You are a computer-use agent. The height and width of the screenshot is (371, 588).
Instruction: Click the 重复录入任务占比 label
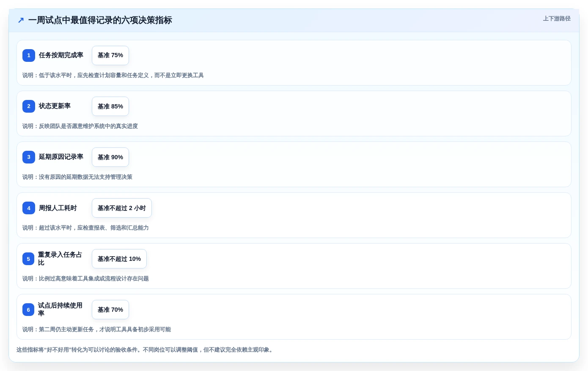click(x=60, y=259)
